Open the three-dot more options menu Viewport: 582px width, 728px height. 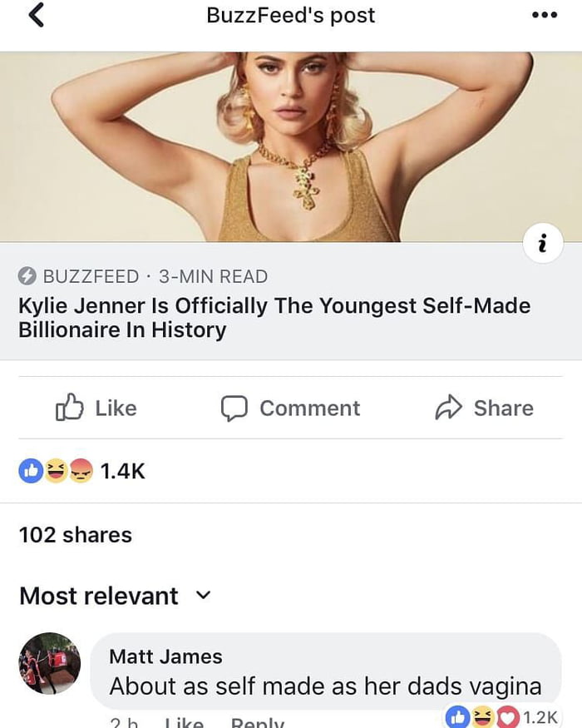click(x=545, y=16)
